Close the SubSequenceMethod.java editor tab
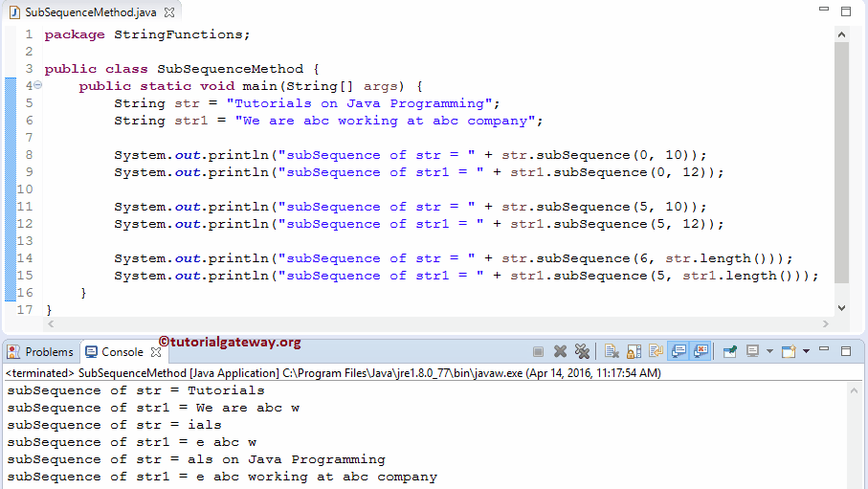This screenshot has height=489, width=868. (169, 11)
